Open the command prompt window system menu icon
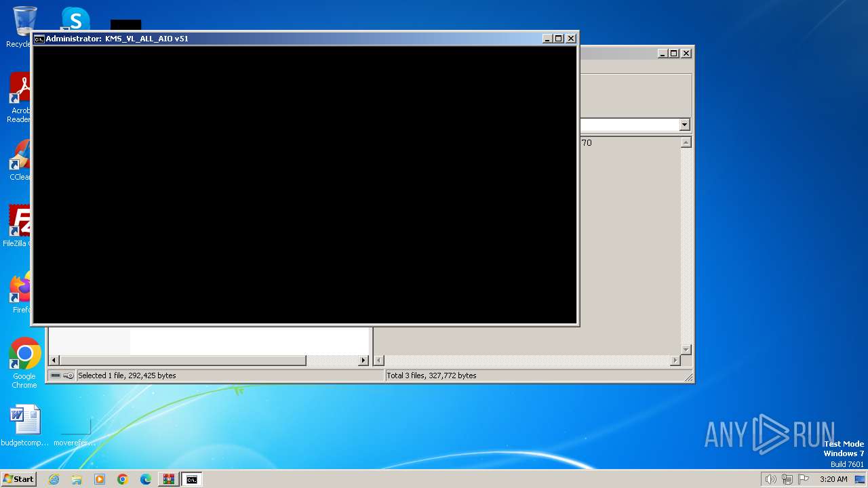Viewport: 868px width, 488px height. (x=39, y=39)
